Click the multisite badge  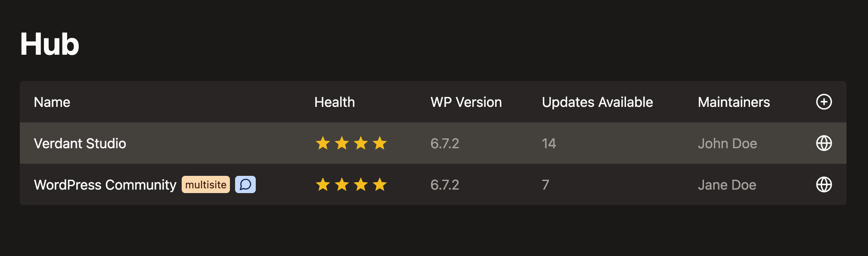(206, 184)
